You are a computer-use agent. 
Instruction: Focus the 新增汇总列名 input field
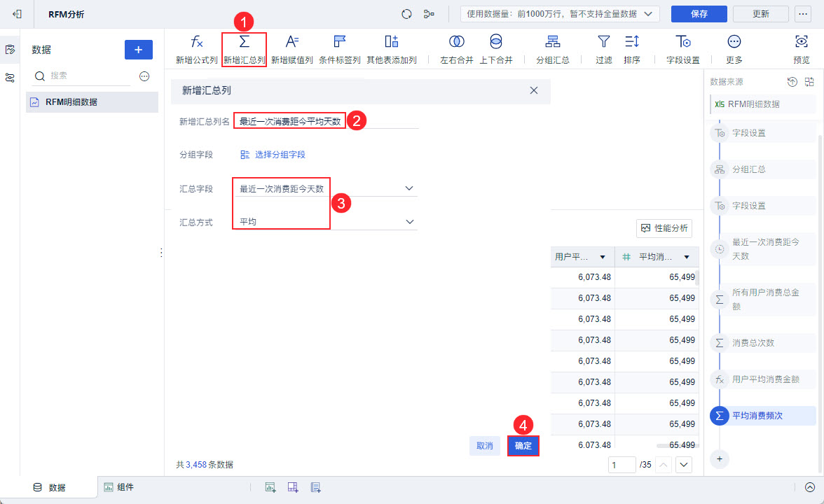(327, 121)
